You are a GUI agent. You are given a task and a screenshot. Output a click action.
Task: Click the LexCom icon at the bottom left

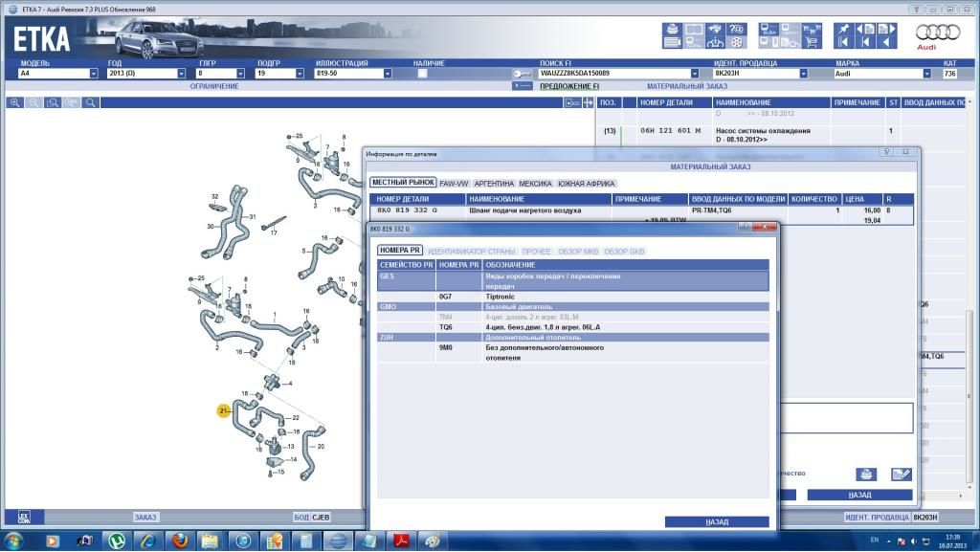(x=24, y=517)
